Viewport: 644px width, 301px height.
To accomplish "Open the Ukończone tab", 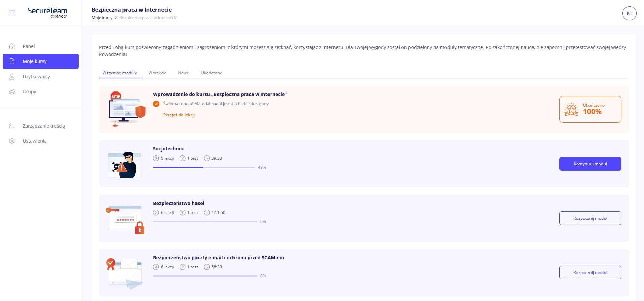I will click(x=211, y=73).
